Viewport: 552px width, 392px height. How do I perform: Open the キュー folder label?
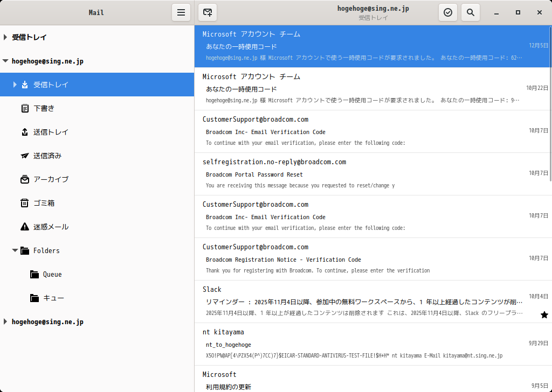pos(53,298)
